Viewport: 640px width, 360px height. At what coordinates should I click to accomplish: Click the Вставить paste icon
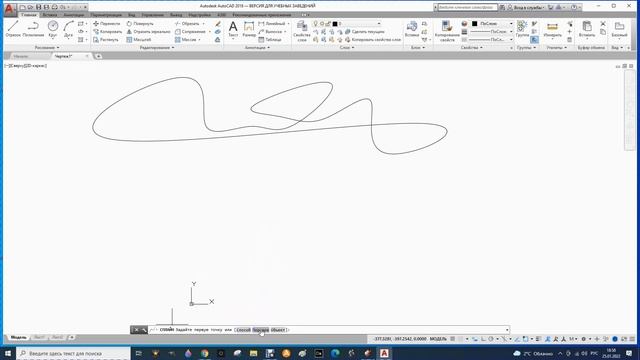(x=587, y=29)
